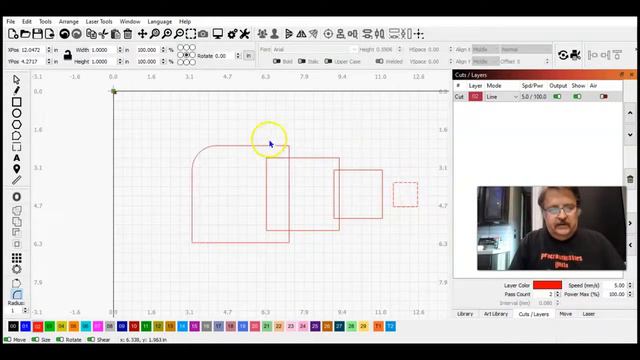Select the Text tool labeled A
Image resolution: width=640 pixels, height=360 pixels.
16,158
